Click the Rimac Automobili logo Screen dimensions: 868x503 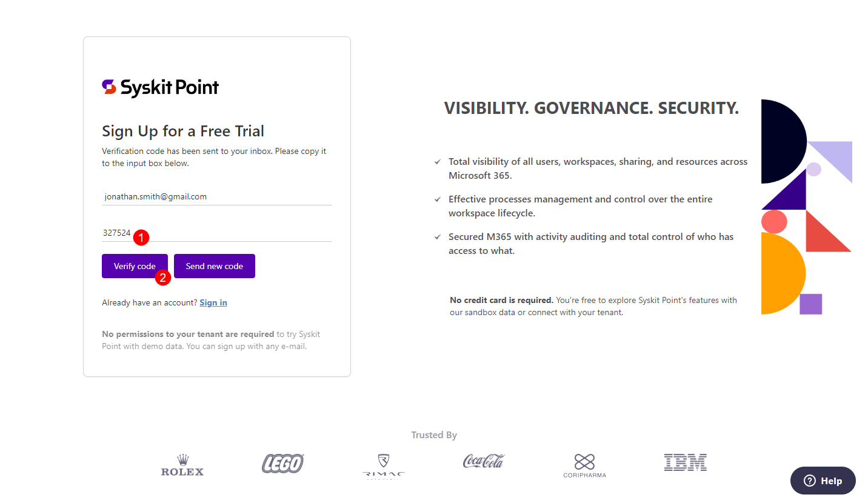click(383, 464)
